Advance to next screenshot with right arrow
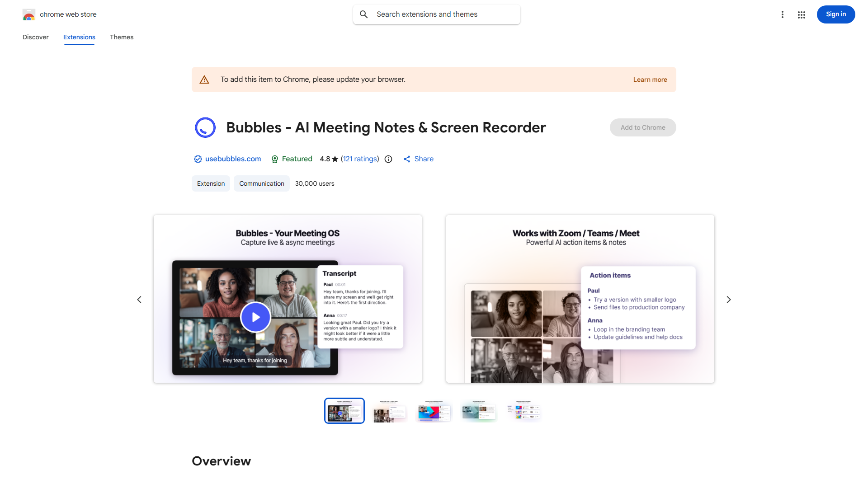Viewport: 868px width, 488px height. tap(728, 300)
